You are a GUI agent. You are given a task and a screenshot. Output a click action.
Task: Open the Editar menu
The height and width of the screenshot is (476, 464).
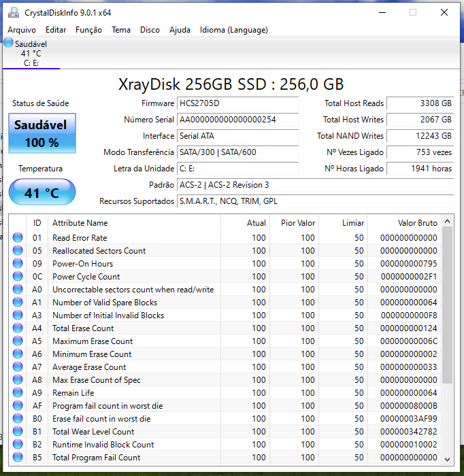point(56,30)
